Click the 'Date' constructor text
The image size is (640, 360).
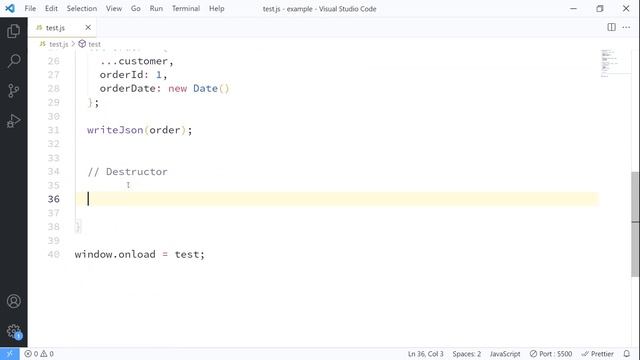click(205, 88)
